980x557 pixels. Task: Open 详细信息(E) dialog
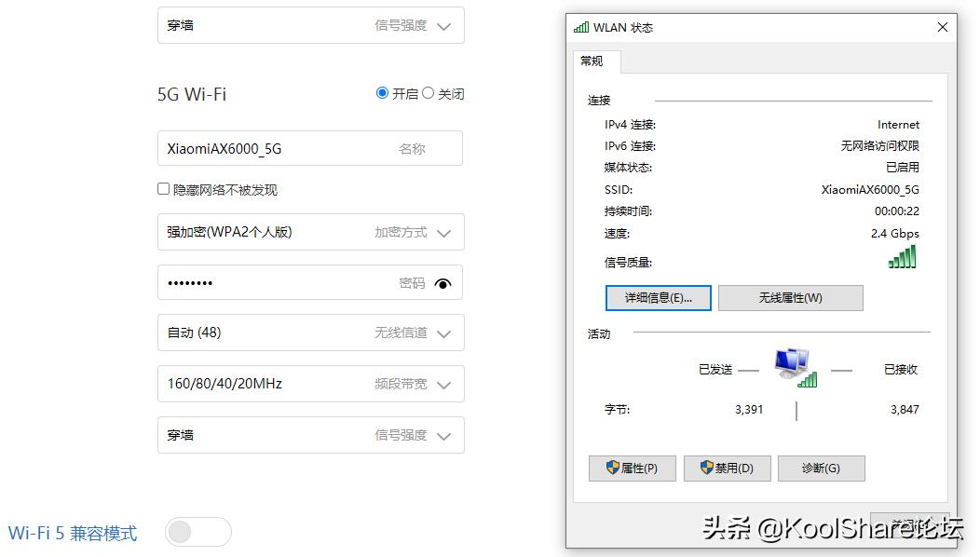658,297
